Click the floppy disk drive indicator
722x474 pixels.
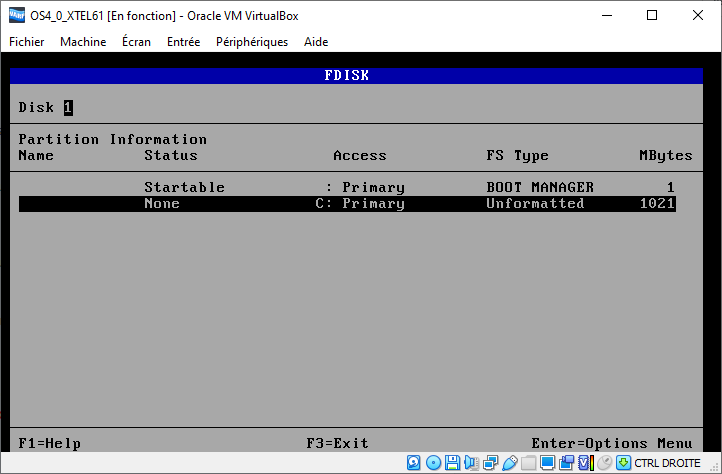point(453,463)
